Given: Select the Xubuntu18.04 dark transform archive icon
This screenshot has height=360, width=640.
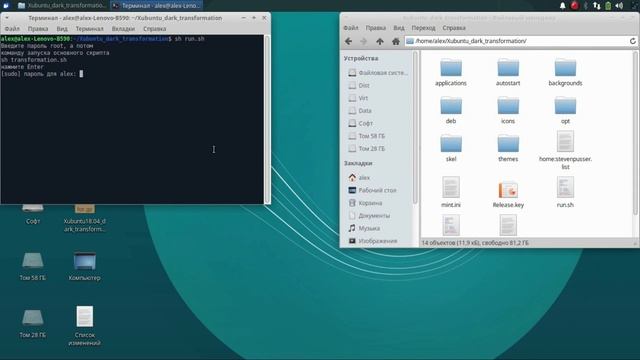Looking at the screenshot, I should [x=84, y=218].
